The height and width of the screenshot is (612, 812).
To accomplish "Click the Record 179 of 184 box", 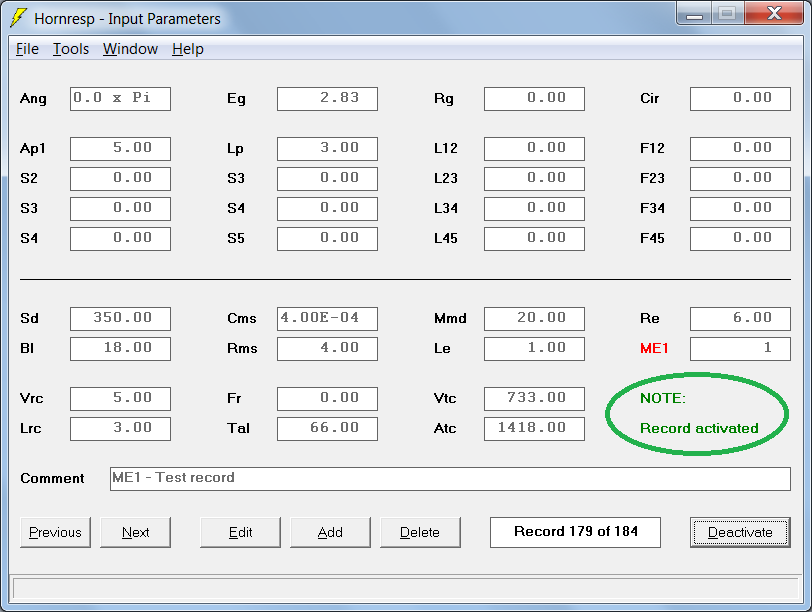I will (x=575, y=532).
